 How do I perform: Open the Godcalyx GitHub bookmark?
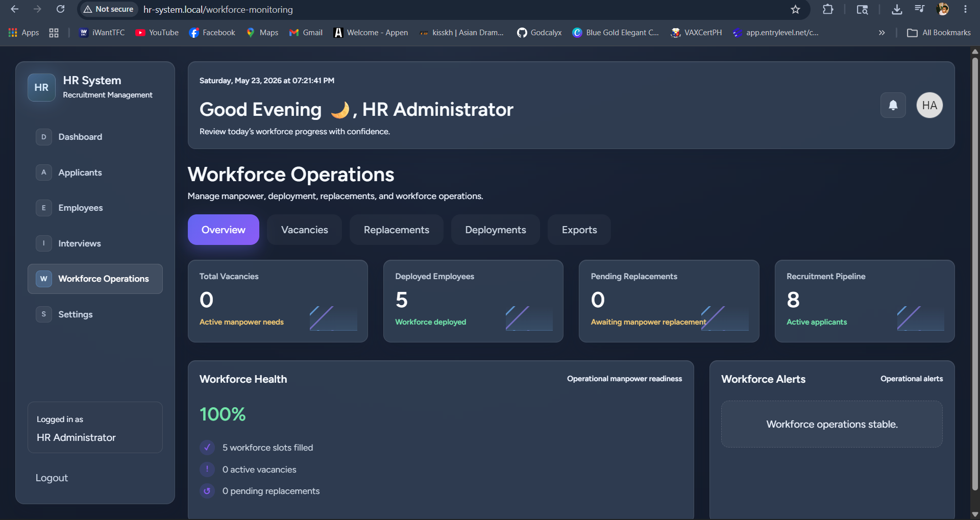(539, 33)
